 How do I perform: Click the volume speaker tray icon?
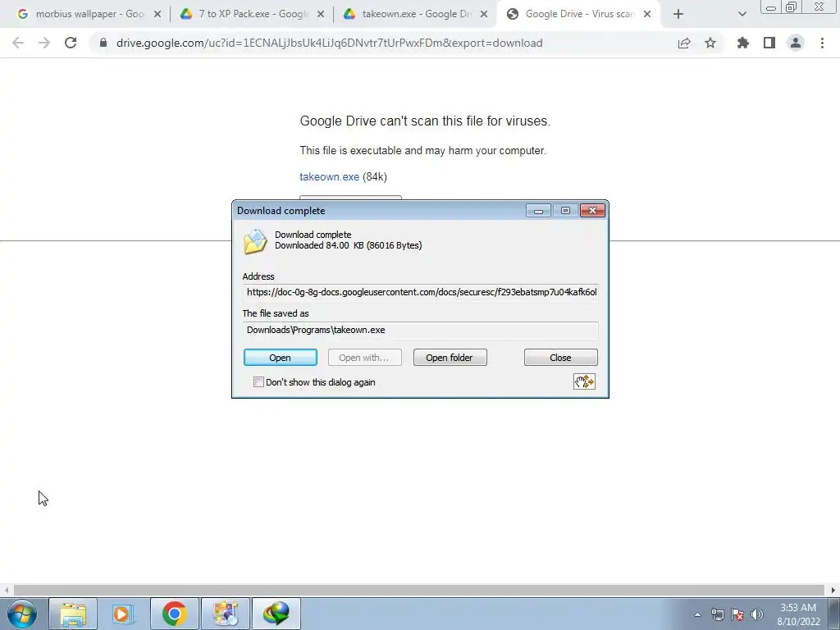click(x=757, y=614)
